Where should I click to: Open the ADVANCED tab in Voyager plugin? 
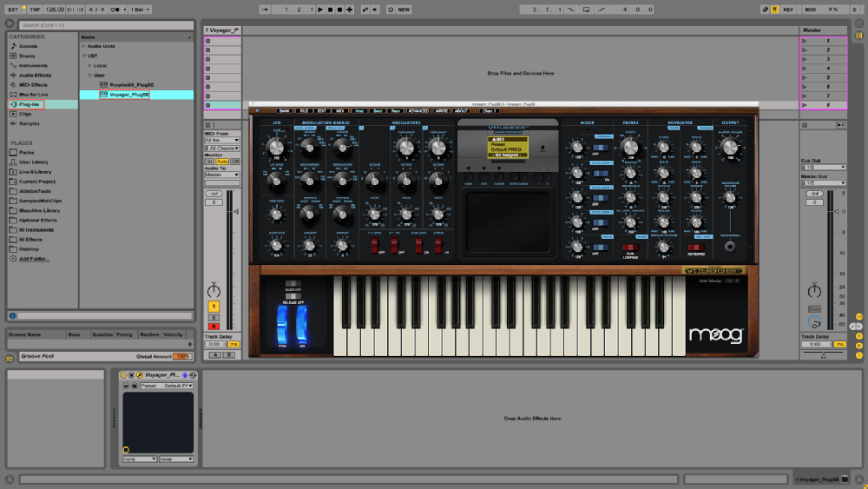[x=420, y=111]
